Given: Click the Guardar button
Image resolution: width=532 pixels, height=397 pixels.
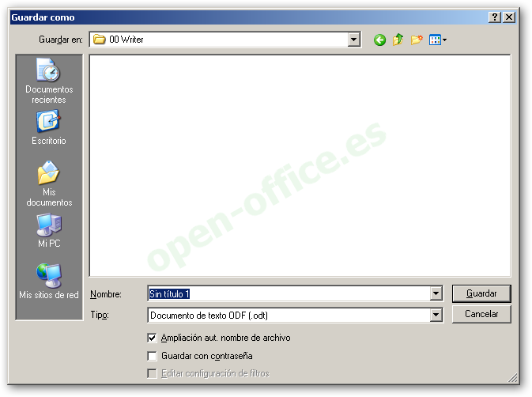Looking at the screenshot, I should pos(481,293).
